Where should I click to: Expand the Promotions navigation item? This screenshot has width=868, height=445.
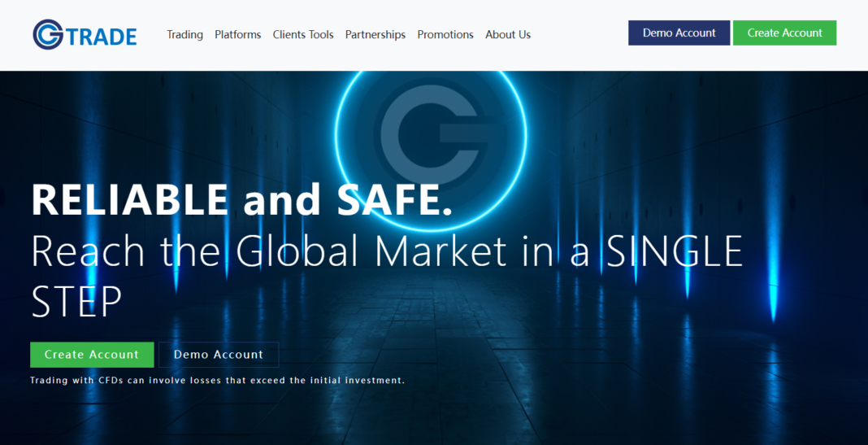[445, 34]
